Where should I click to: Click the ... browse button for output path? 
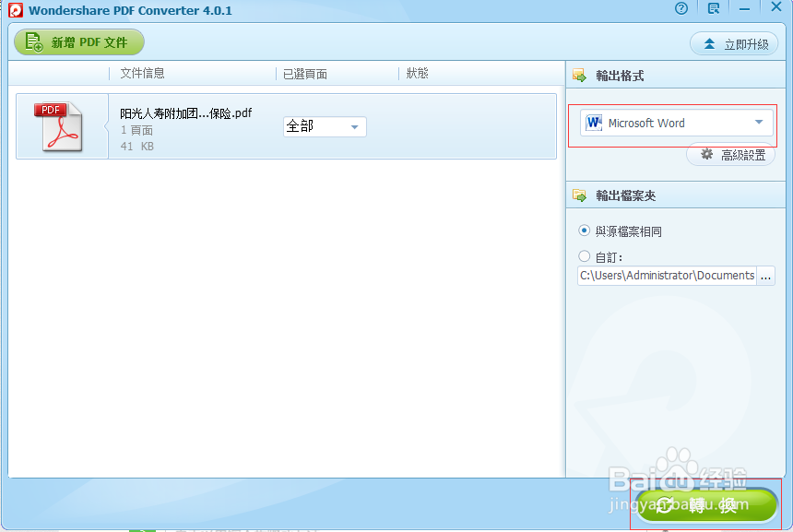tap(766, 275)
